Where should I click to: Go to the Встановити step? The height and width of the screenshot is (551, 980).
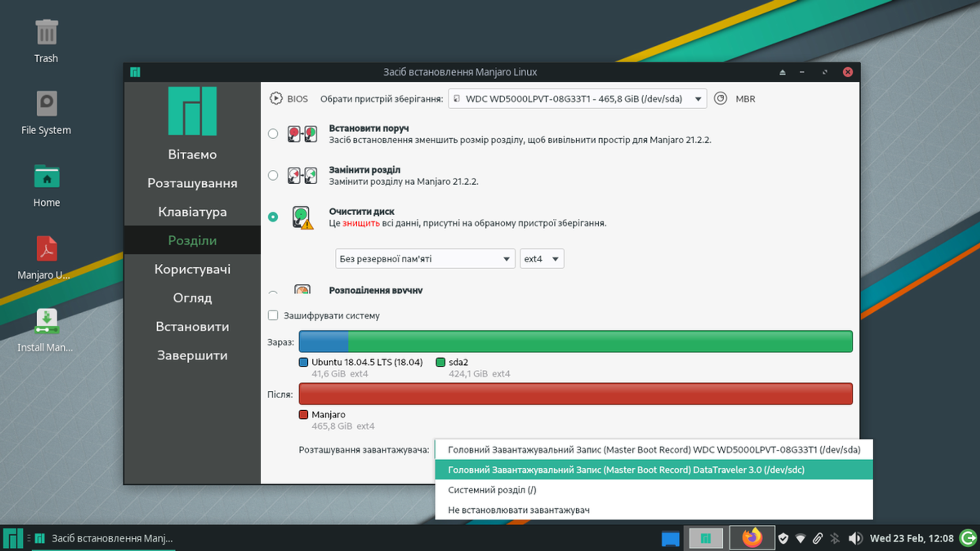click(192, 327)
